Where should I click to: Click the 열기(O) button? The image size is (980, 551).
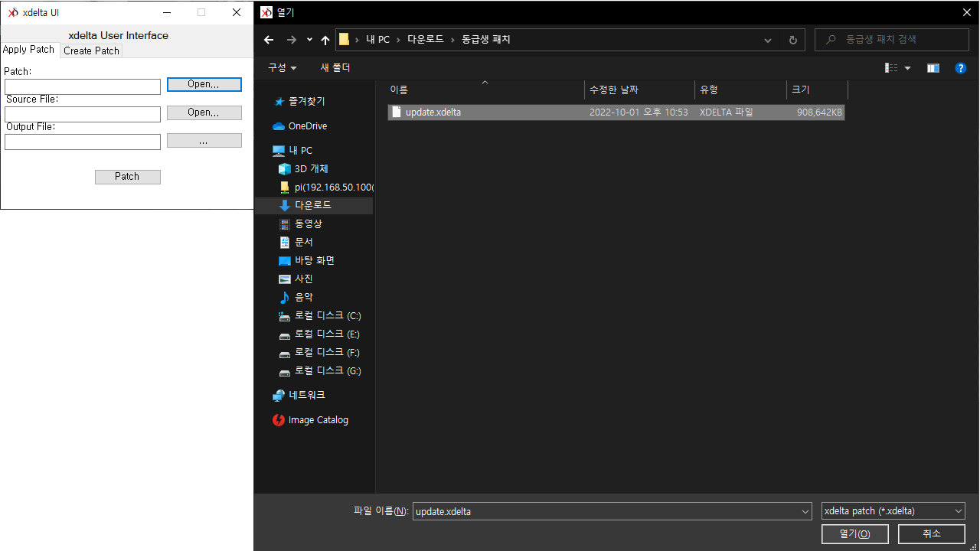(x=854, y=533)
